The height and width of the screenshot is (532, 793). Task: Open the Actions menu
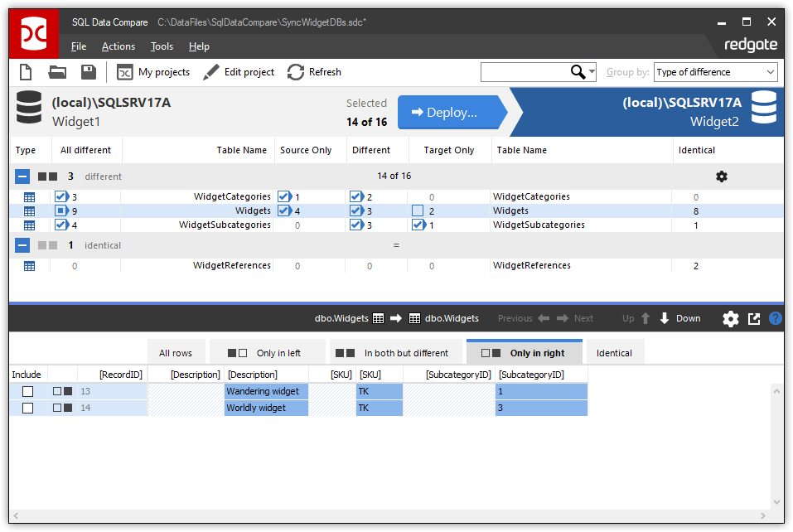tap(118, 46)
